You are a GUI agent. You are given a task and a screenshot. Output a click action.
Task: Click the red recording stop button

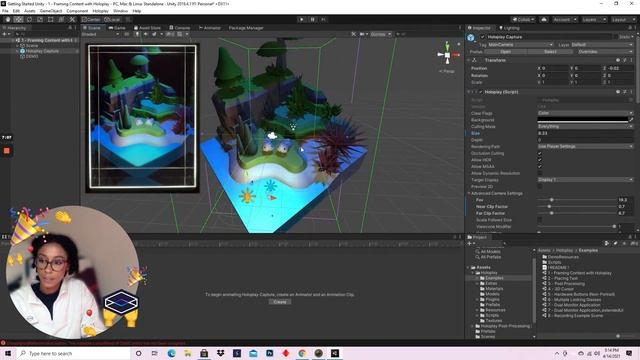[x=7, y=151]
